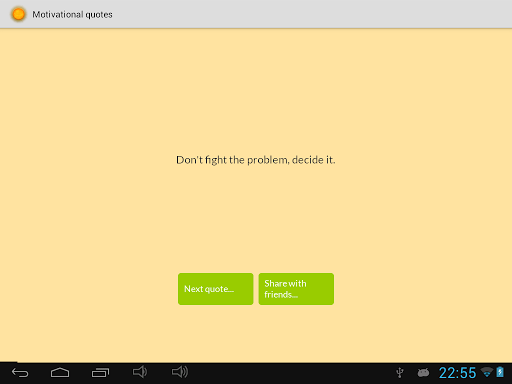Tap empty black navigation bar area
This screenshot has height=384, width=512.
point(290,373)
